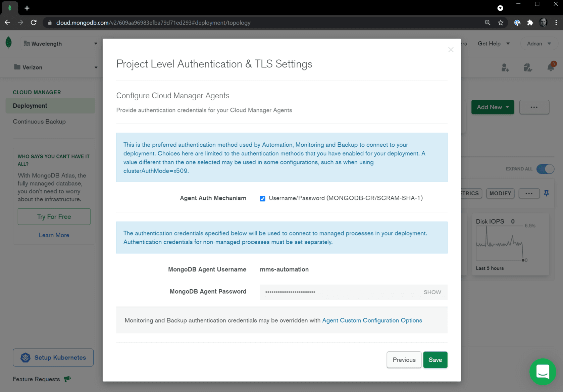Uncheck Username/Password auth mechanism checkbox
Screen dimensions: 563x392
[x=262, y=199]
